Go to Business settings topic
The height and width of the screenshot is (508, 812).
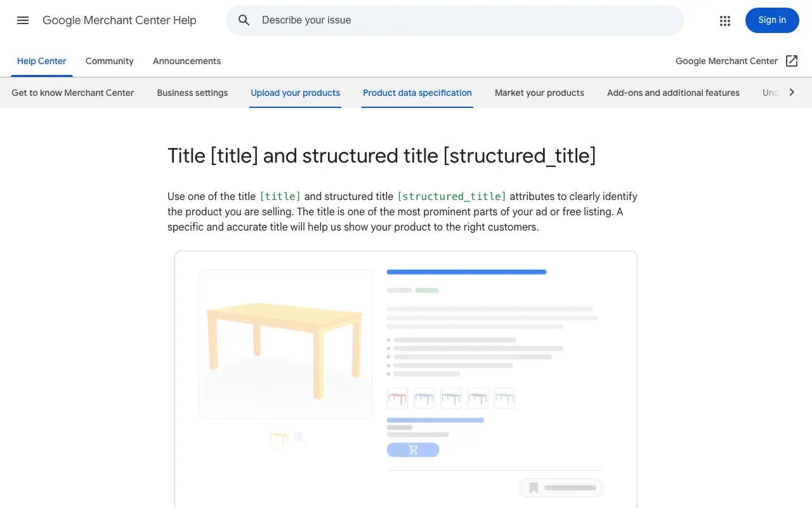(x=192, y=93)
